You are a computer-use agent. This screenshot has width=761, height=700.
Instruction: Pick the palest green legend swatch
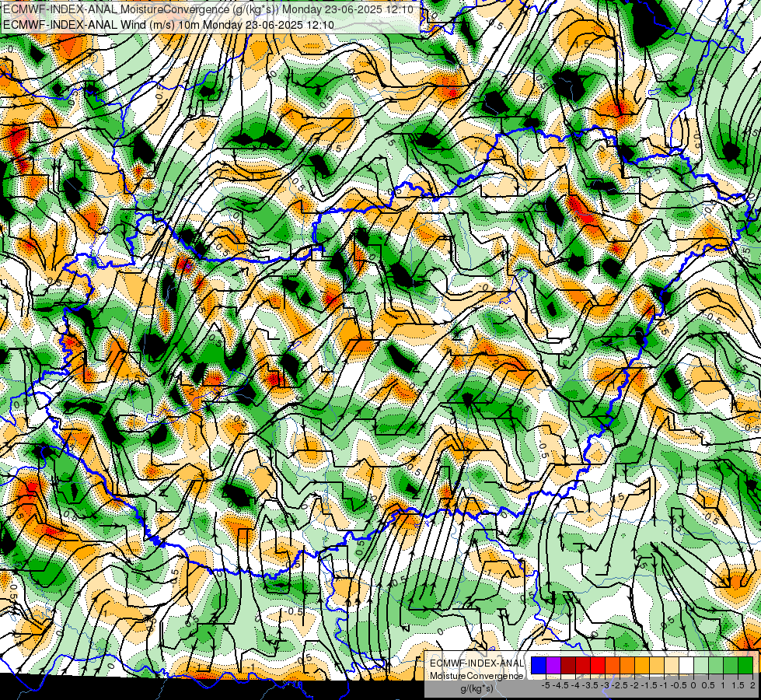[701, 665]
